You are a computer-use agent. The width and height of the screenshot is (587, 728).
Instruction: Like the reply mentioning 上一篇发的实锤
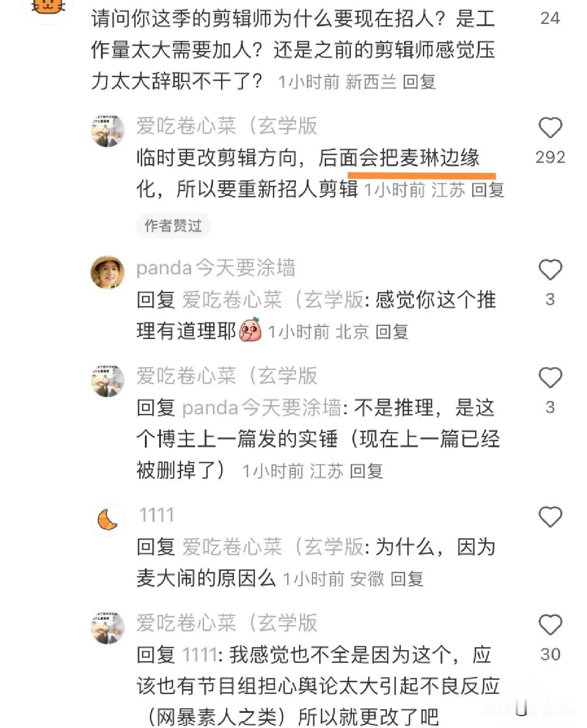pyautogui.click(x=550, y=378)
